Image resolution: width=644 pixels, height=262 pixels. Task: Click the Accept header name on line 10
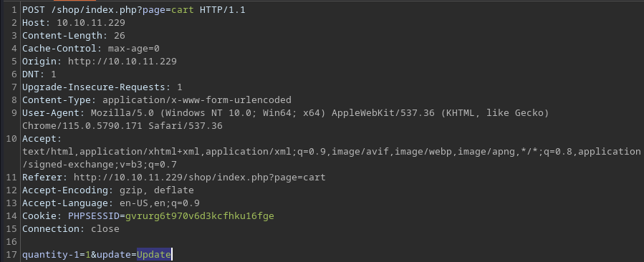(x=40, y=138)
